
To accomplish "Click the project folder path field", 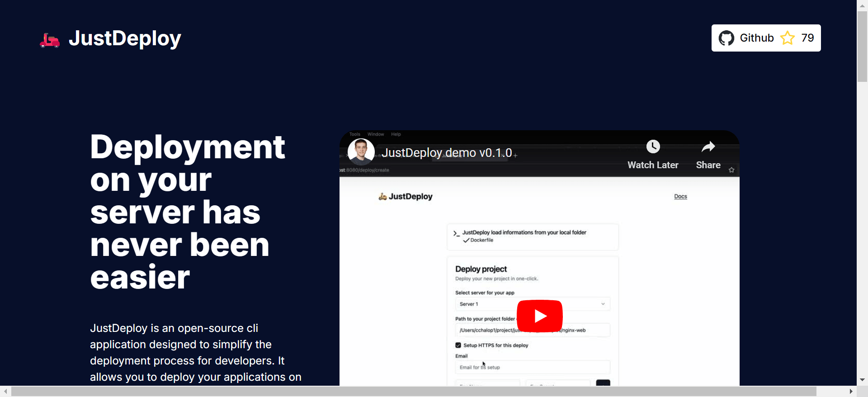I will (533, 330).
